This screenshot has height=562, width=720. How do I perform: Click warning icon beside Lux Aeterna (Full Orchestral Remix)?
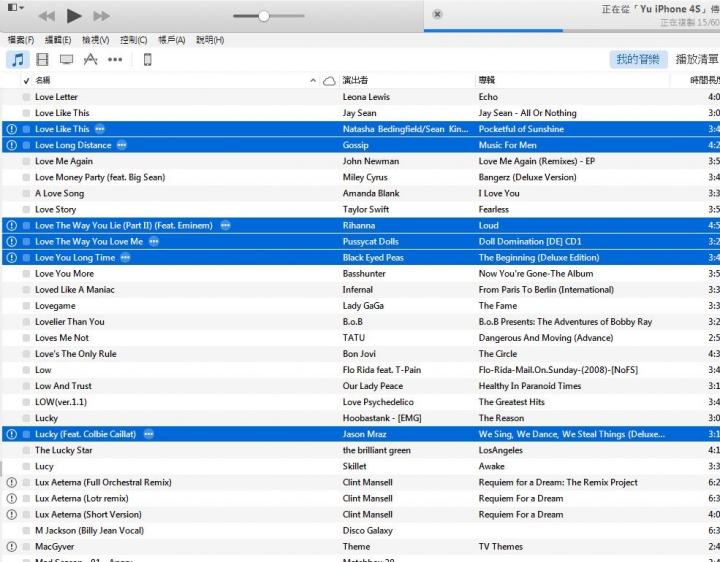point(12,483)
